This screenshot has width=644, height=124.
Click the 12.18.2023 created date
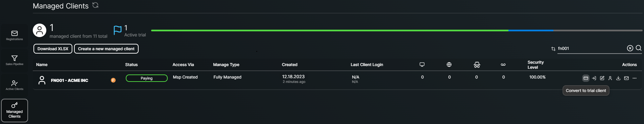click(293, 77)
